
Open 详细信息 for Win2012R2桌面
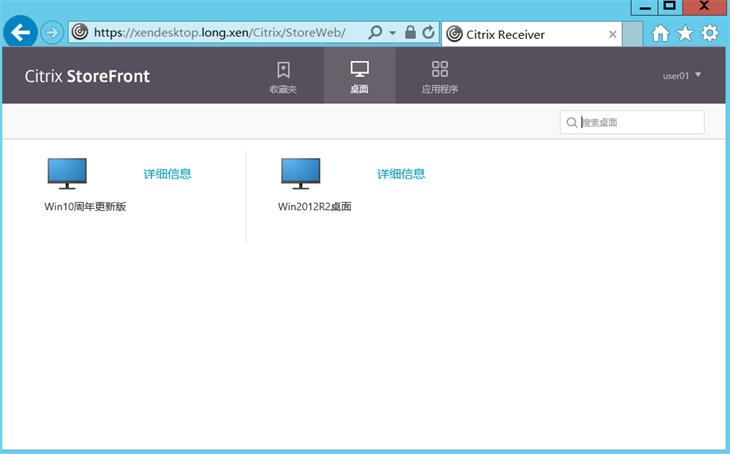pos(401,174)
